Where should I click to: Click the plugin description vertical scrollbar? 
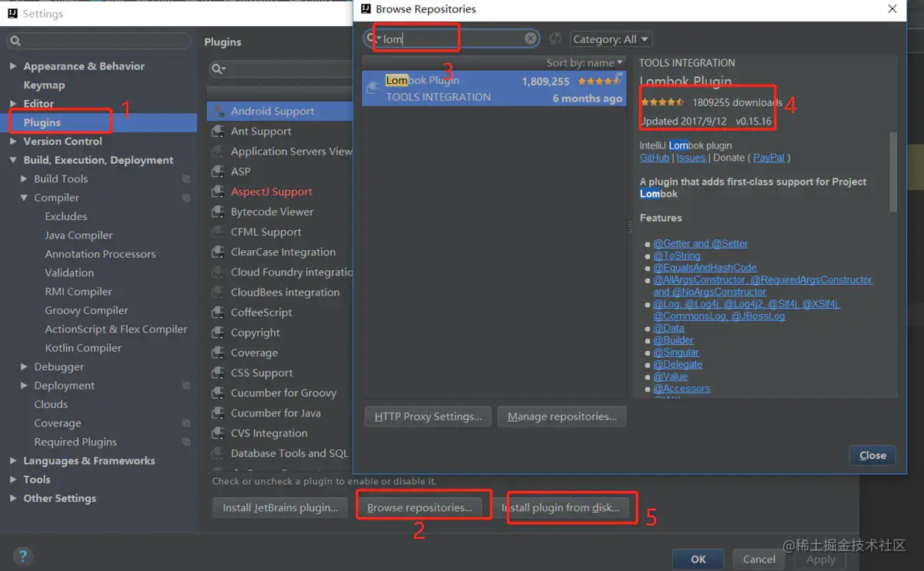[893, 172]
